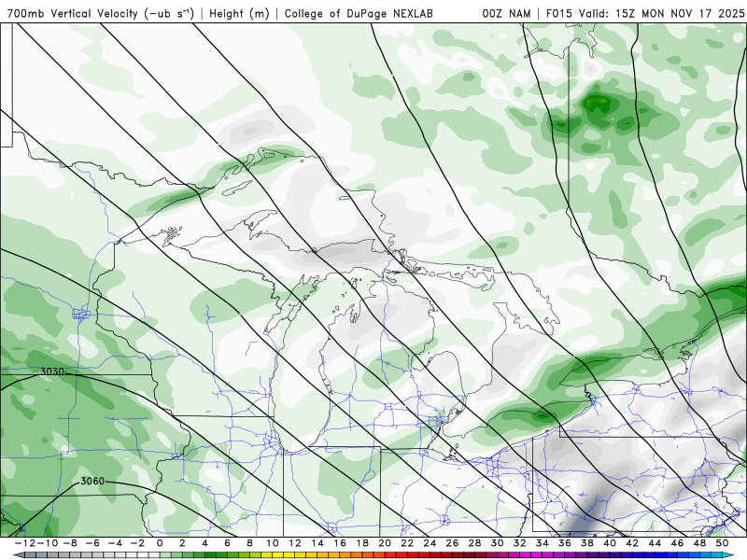
Task: Click the 28 value on color scale
Action: click(474, 543)
